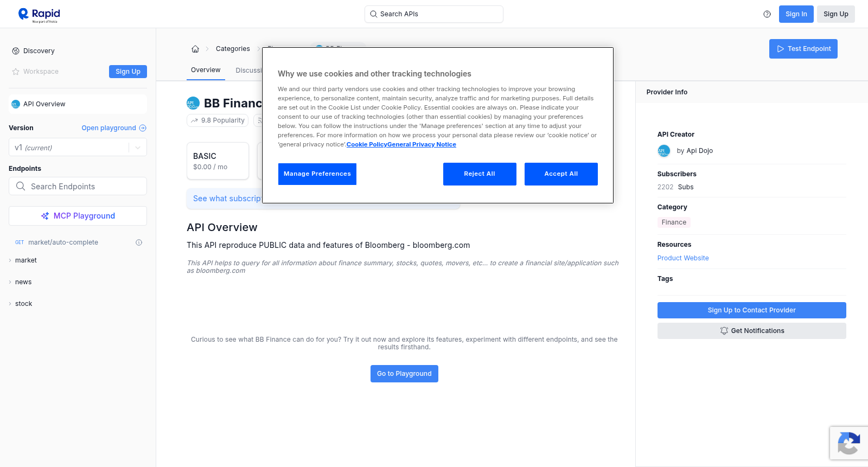868x467 pixels.
Task: Open the Cookie Policy link
Action: 367,144
